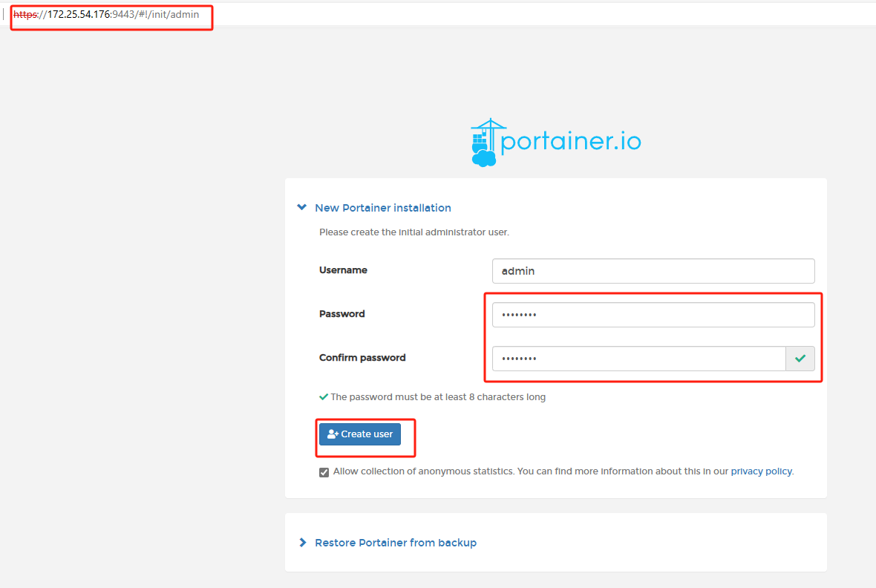Uncheck the anonymous statistics collection checkbox
This screenshot has height=588, width=876.
click(324, 472)
